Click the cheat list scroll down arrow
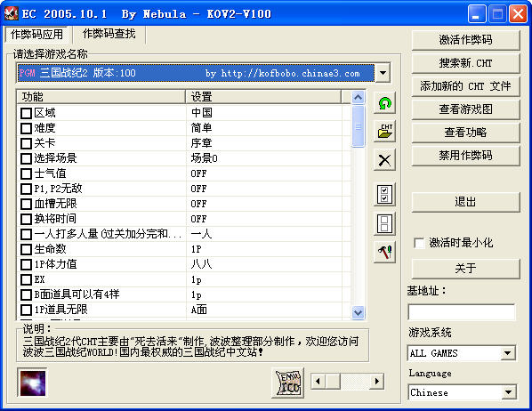The image size is (532, 411). [358, 312]
